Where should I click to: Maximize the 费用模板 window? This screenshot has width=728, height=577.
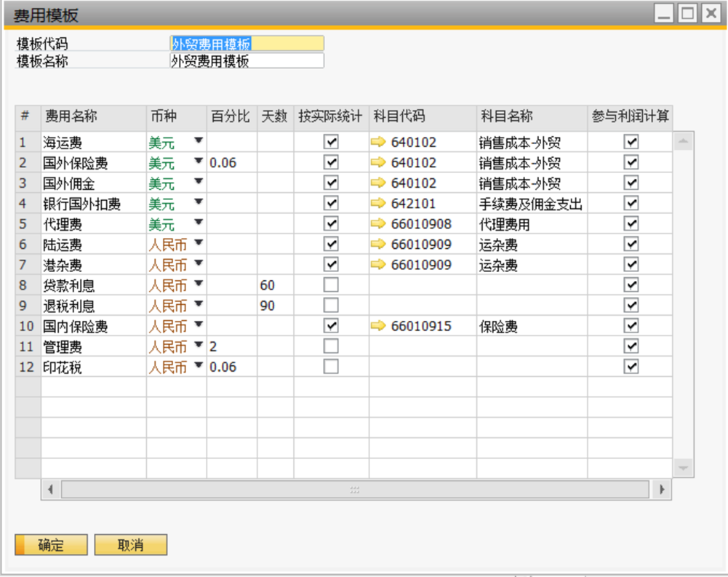click(x=687, y=13)
